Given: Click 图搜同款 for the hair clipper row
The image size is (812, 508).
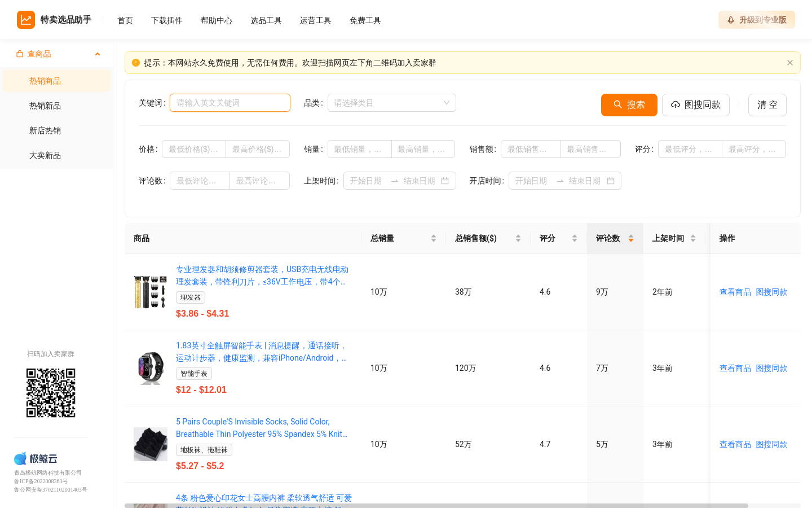Looking at the screenshot, I should (771, 292).
